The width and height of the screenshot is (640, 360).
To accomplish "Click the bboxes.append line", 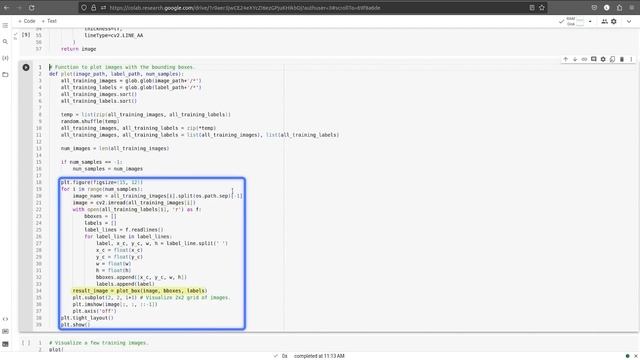I will click(x=141, y=277).
